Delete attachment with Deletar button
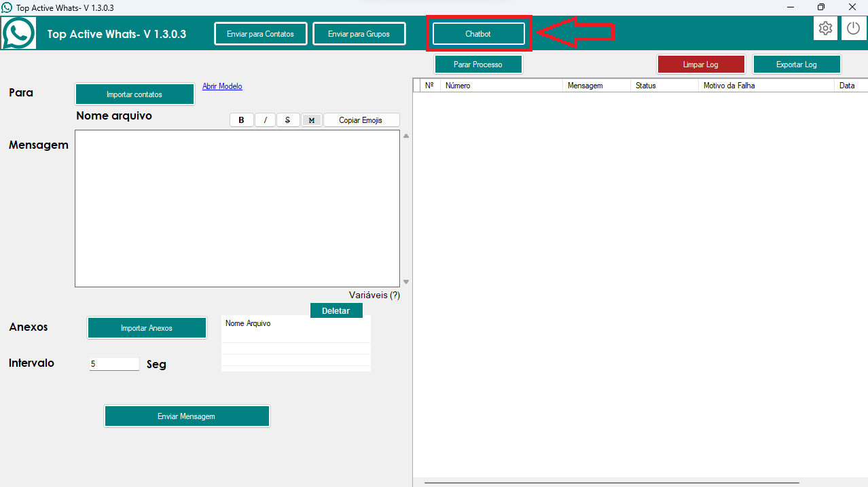The width and height of the screenshot is (868, 487). 336,310
